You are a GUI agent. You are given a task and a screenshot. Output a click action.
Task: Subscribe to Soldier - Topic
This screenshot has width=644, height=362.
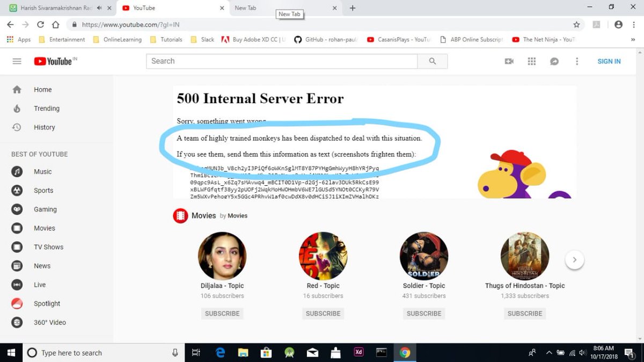coord(424,314)
